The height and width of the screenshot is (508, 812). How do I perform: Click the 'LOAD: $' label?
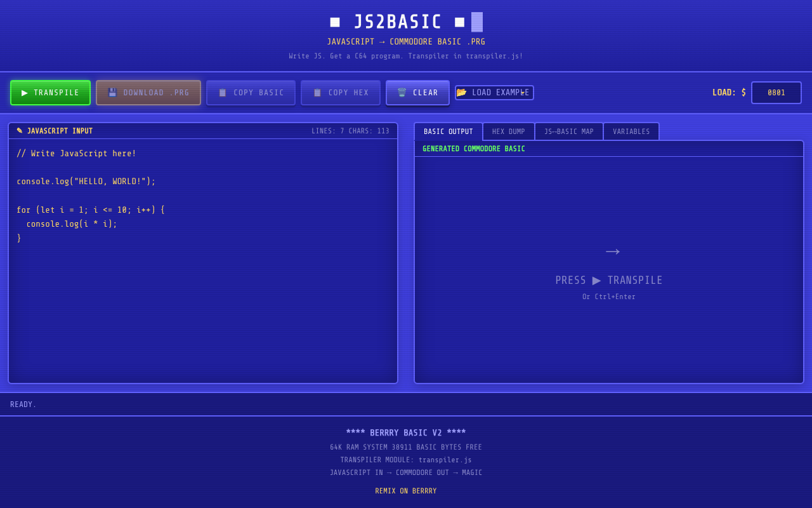point(729,93)
